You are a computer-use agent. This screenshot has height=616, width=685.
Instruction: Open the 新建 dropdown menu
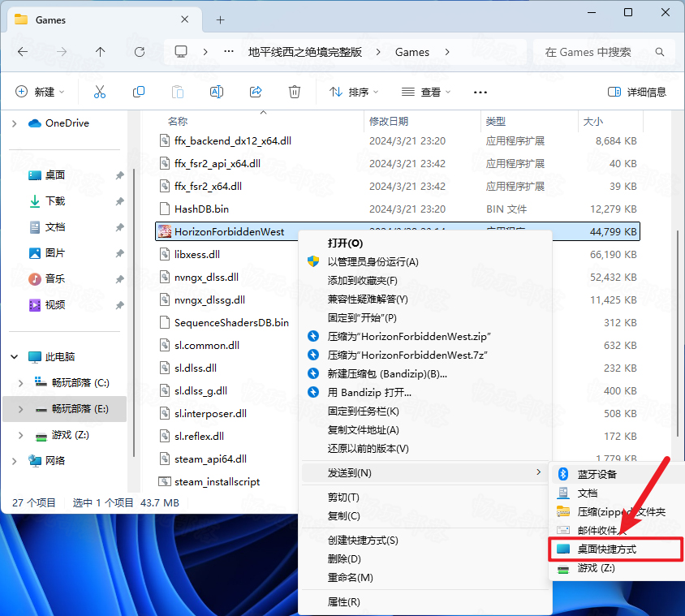click(41, 93)
